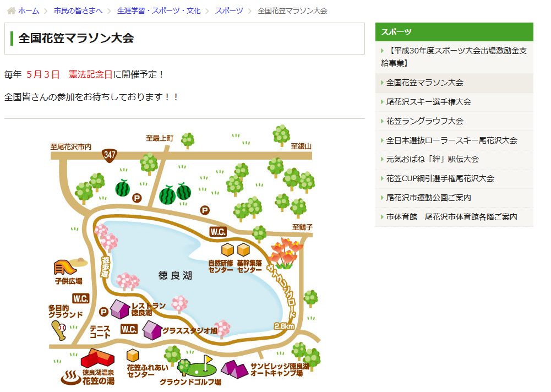The width and height of the screenshot is (551, 392).
Task: Open 花笠ラングラウフ大会 sidebar item
Action: tap(454, 121)
